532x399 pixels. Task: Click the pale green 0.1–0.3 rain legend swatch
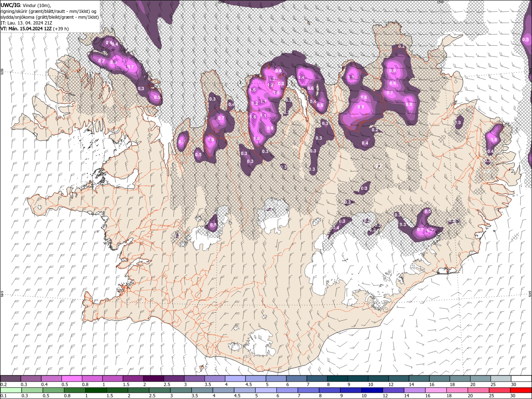[x=11, y=390]
